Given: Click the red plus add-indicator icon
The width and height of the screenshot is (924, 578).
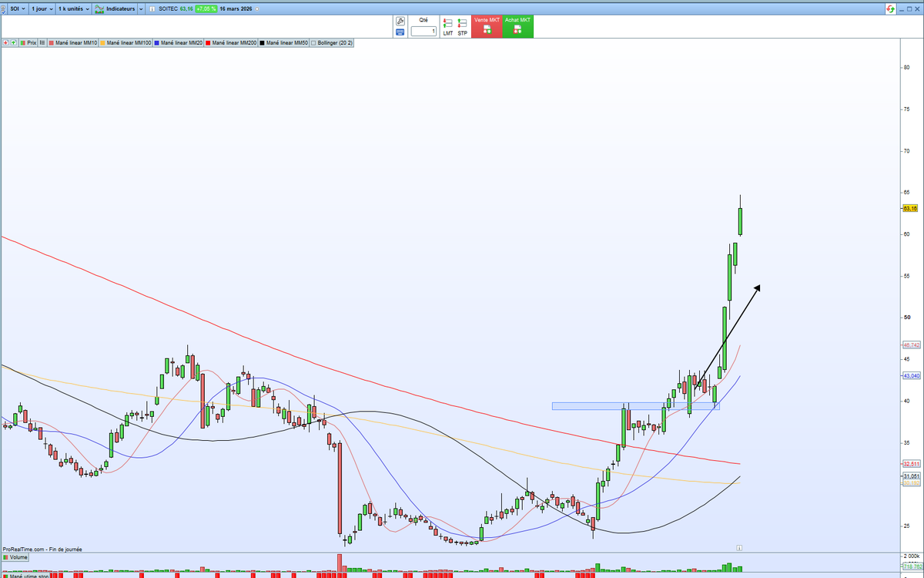Looking at the screenshot, I should (5, 43).
